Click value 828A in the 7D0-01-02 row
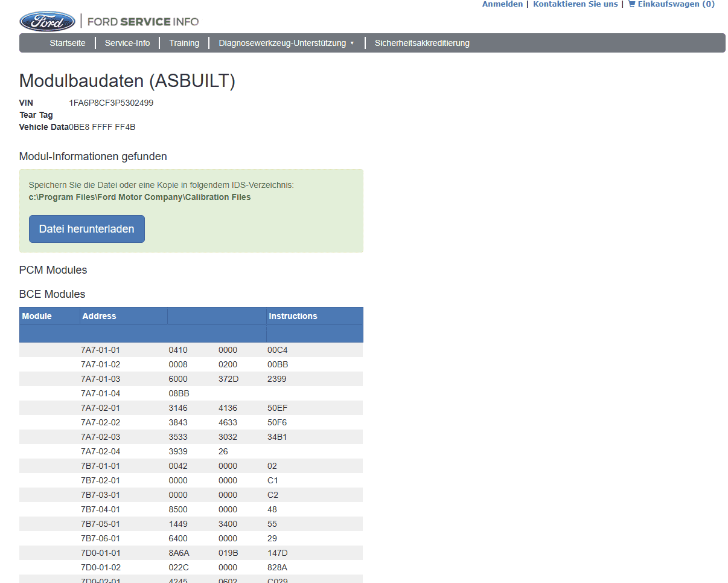The height and width of the screenshot is (583, 728). (x=278, y=567)
